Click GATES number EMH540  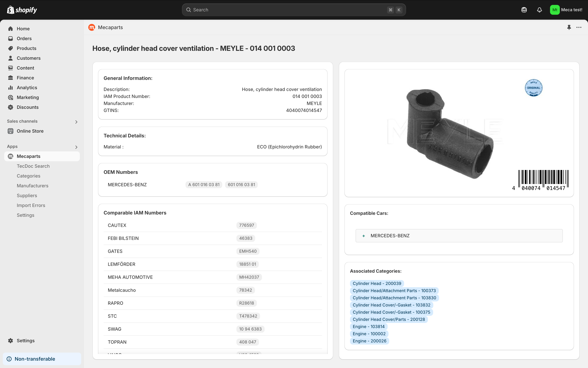click(248, 251)
